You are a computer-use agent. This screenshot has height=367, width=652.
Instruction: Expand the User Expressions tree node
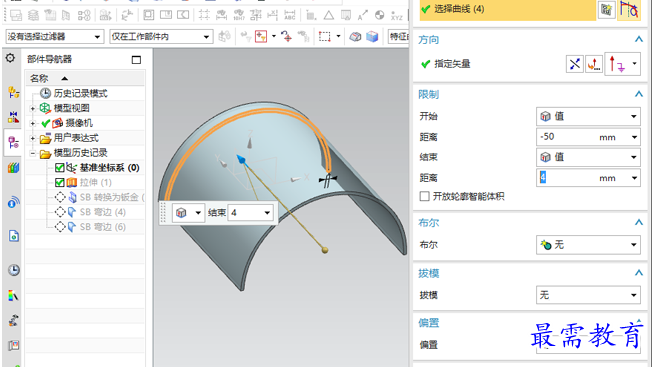[x=33, y=138]
